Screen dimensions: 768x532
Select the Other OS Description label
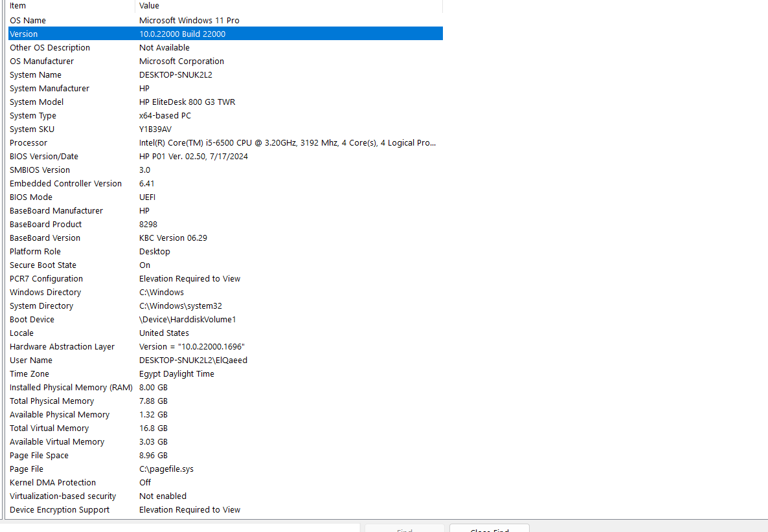50,48
